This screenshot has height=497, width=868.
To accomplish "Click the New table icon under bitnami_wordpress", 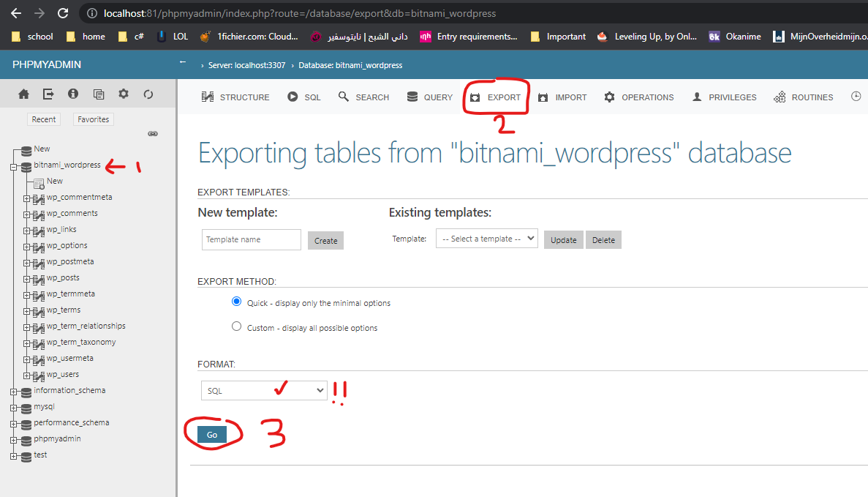I will coord(39,183).
